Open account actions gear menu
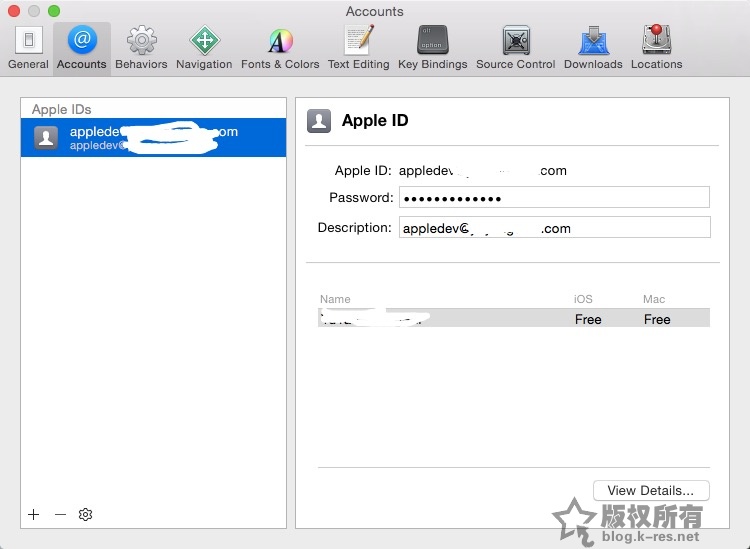This screenshot has height=549, width=750. tap(85, 515)
